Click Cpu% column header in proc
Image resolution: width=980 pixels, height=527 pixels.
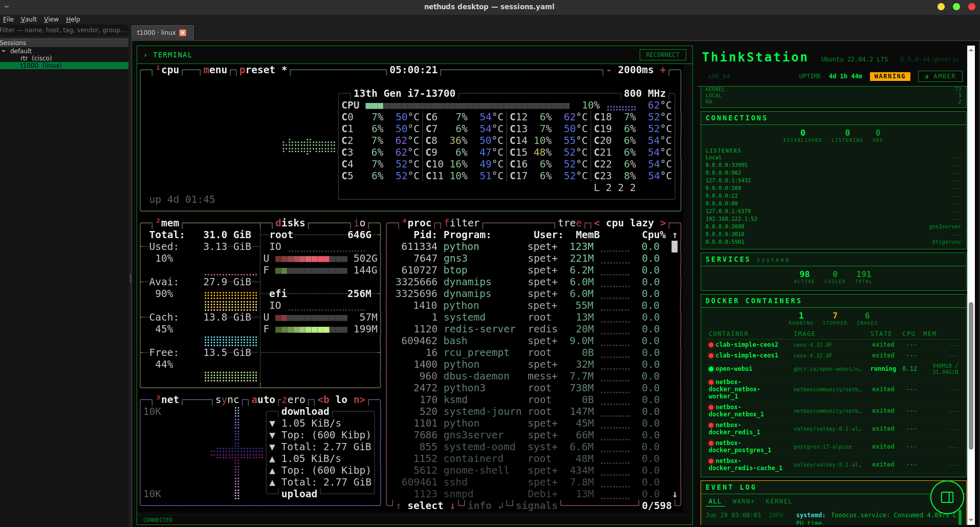(654, 235)
